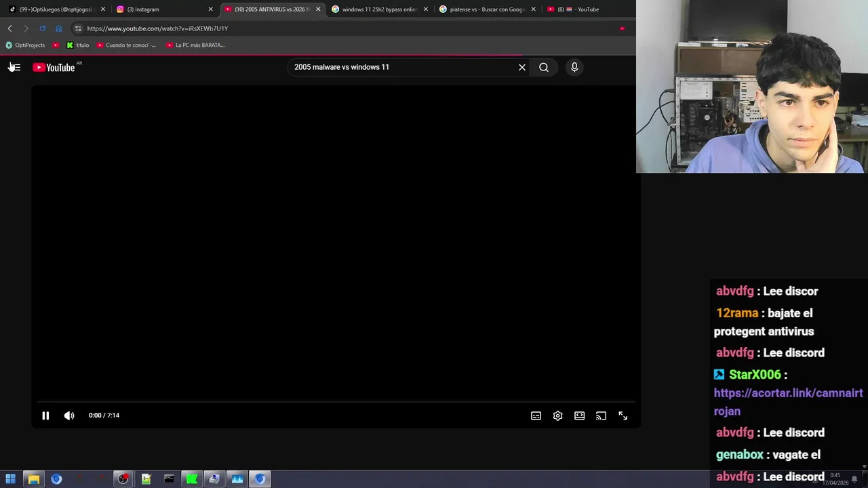The width and height of the screenshot is (868, 488).
Task: Open the Windows Start menu
Action: click(x=10, y=479)
